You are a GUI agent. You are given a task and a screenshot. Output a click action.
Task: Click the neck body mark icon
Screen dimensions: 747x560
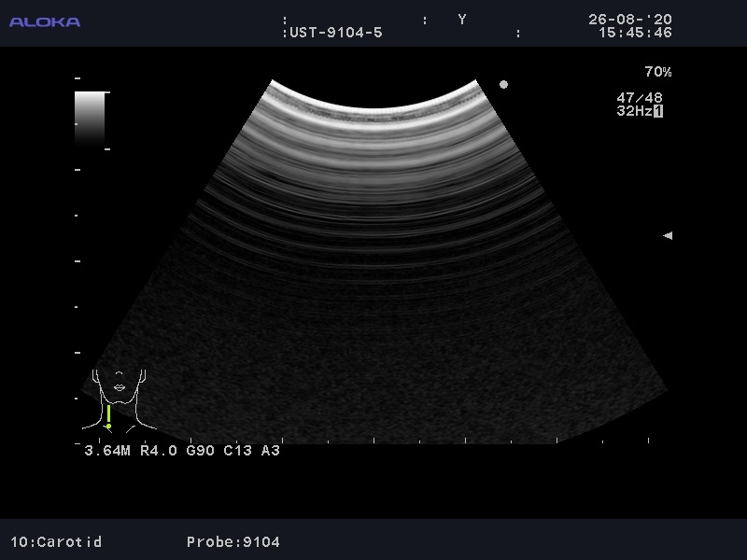120,397
